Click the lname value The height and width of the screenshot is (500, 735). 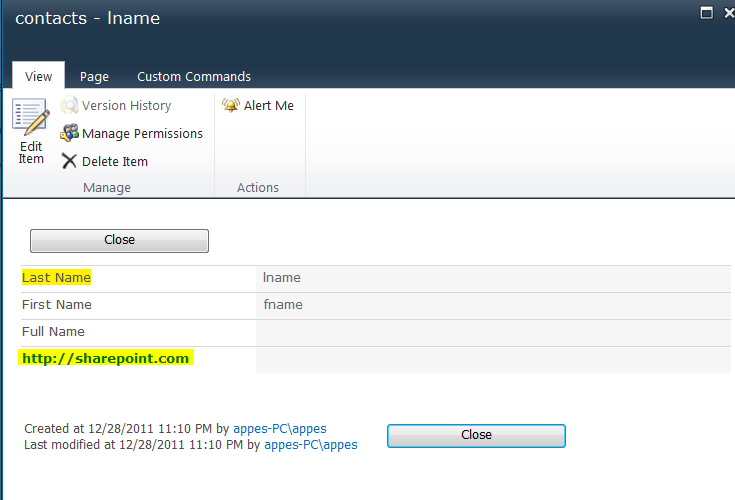(x=282, y=277)
